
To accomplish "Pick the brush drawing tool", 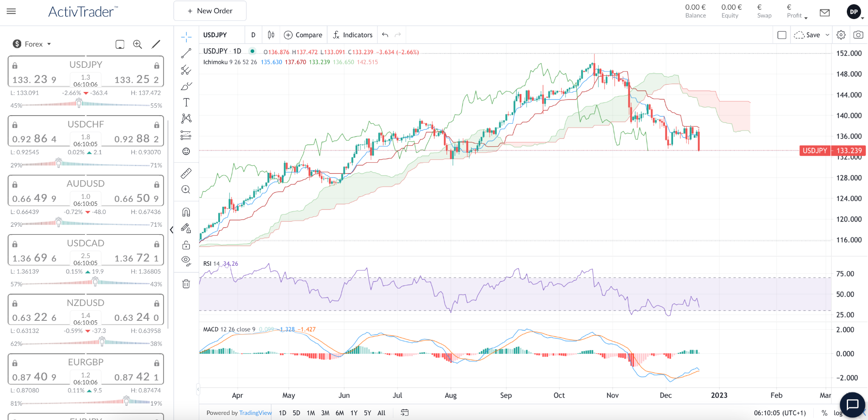I will click(186, 86).
